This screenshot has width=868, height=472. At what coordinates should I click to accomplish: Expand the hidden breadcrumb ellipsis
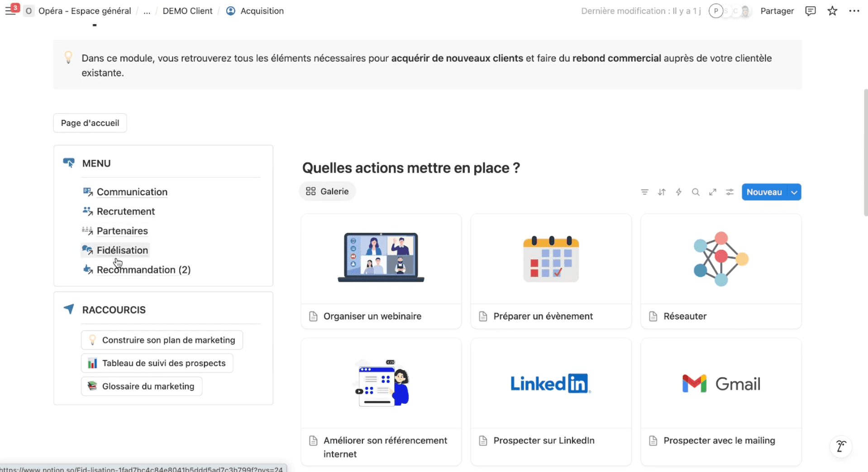(x=147, y=11)
